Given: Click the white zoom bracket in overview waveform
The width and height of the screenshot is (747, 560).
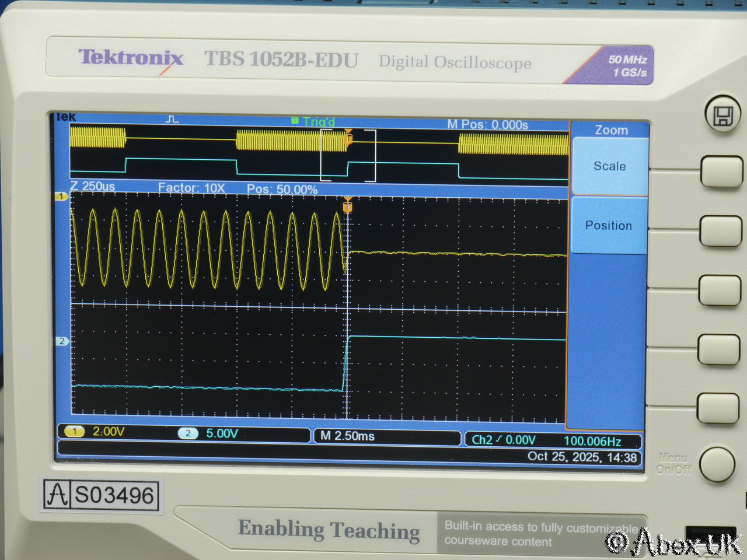Looking at the screenshot, I should tap(348, 155).
